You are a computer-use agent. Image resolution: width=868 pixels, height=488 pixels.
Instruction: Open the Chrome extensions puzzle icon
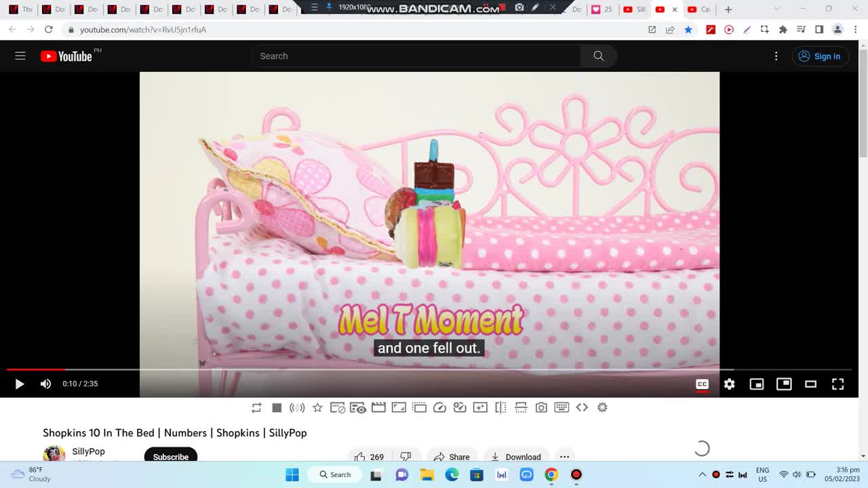click(783, 30)
